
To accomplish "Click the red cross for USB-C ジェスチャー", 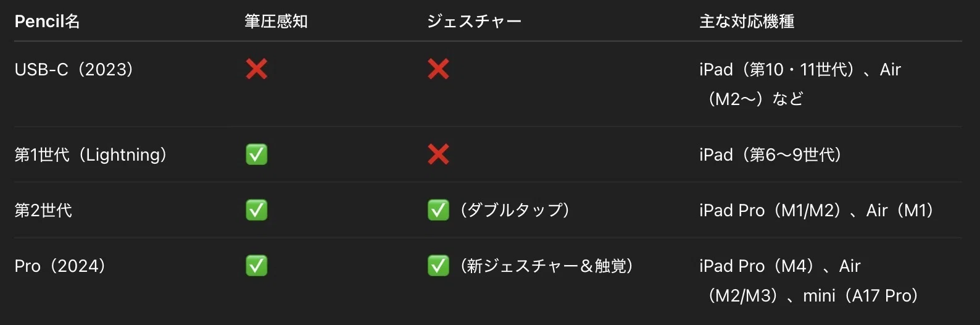I will pos(438,69).
